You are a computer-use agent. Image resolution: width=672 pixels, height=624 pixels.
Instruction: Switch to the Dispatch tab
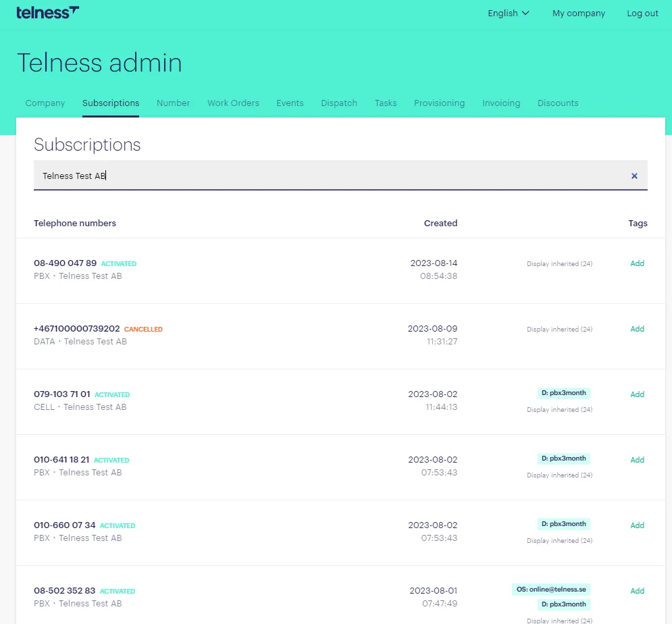point(339,103)
